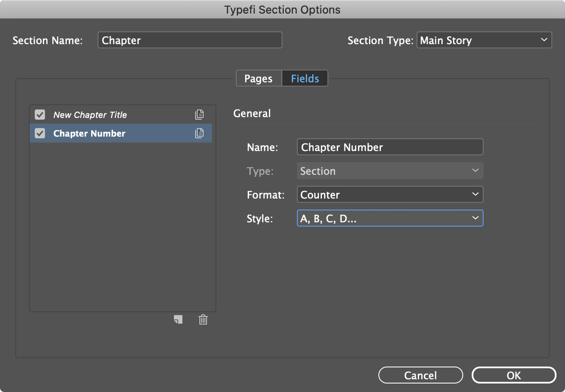Uncheck the New Chapter Title checkbox

tap(40, 115)
